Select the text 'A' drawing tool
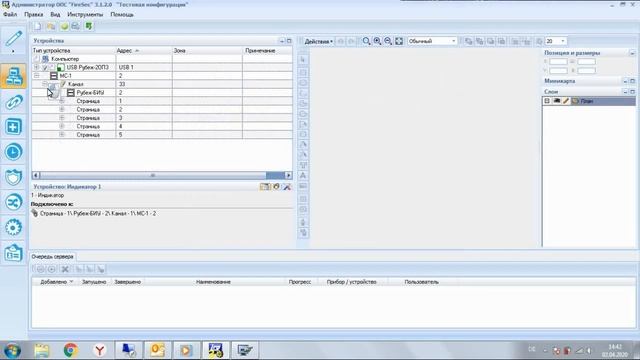The height and width of the screenshot is (360, 640). point(303,176)
